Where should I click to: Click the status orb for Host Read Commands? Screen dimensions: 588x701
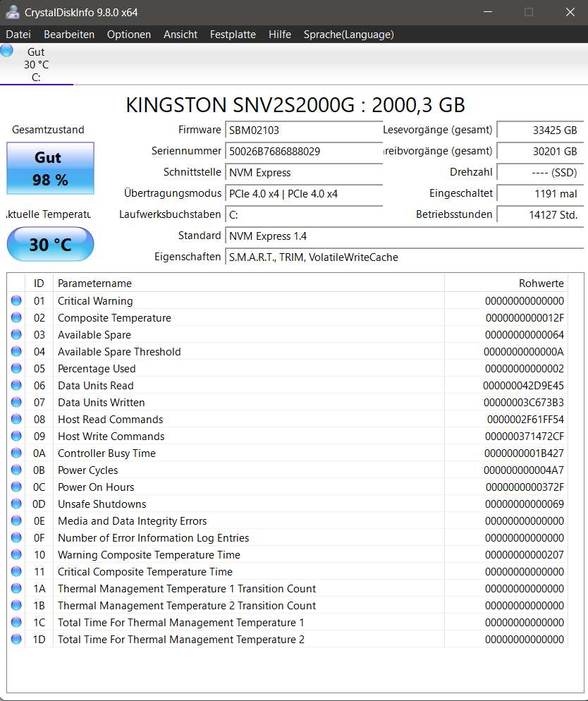[16, 419]
